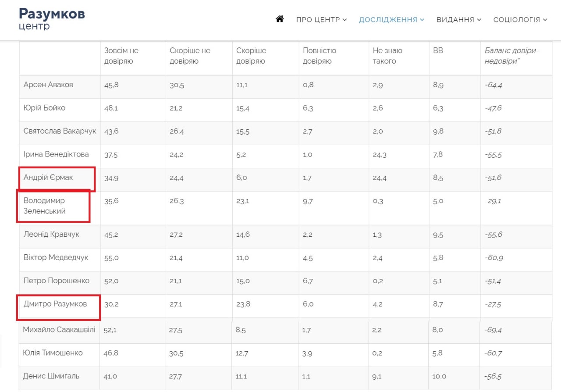Expand the chevron beside ДОСЛІДЖЕННЯ

pyautogui.click(x=422, y=20)
